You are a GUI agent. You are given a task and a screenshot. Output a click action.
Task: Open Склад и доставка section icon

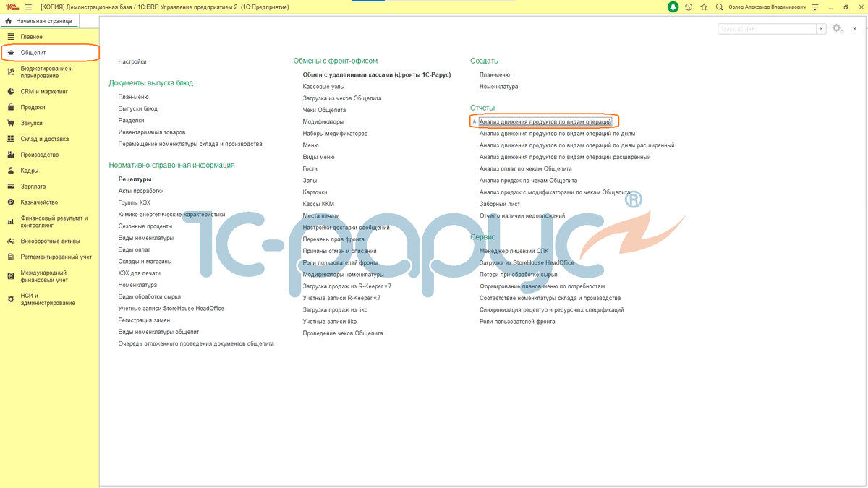click(10, 139)
